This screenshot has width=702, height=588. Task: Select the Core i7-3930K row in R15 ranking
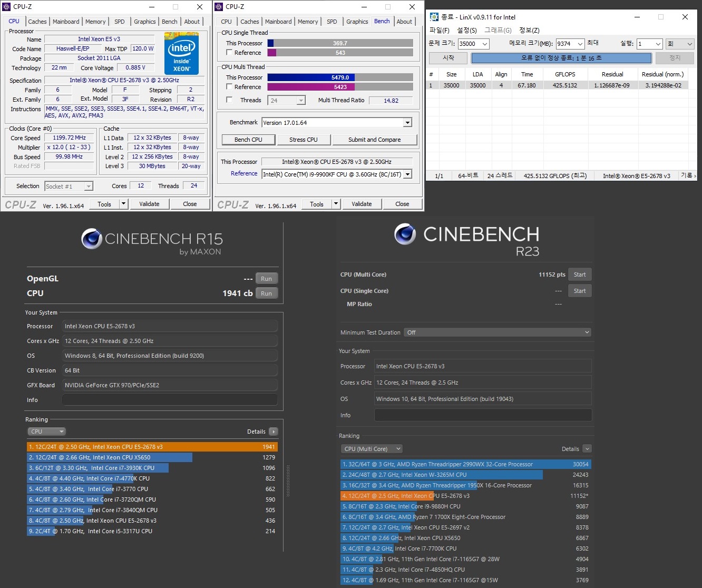pos(152,468)
